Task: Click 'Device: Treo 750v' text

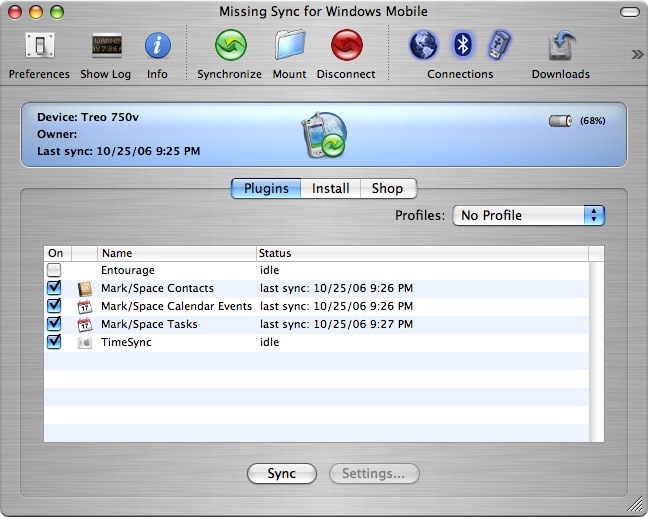Action: 88,117
